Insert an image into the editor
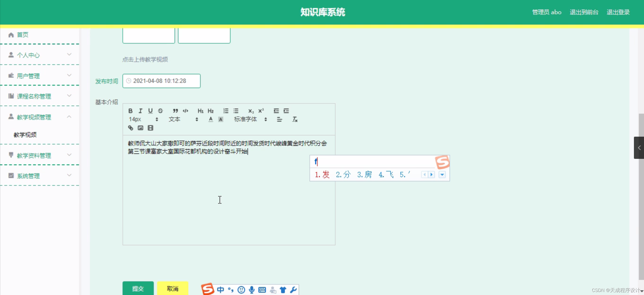The height and width of the screenshot is (295, 644). (140, 128)
